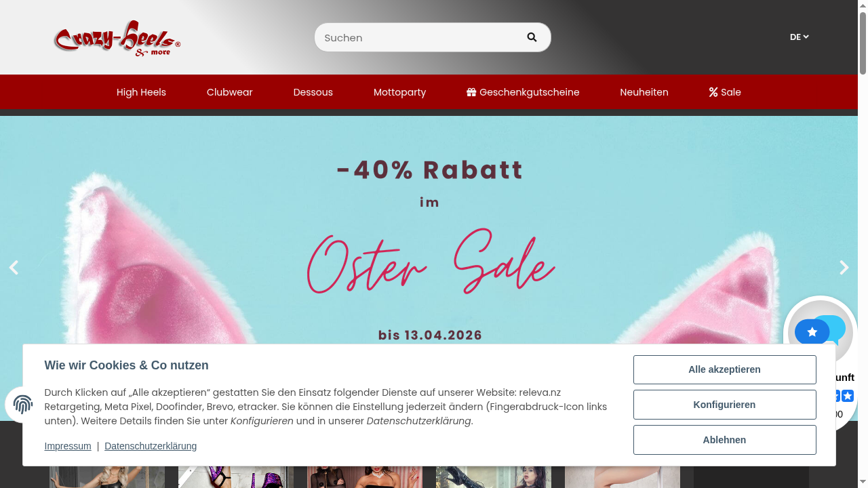Screen dimensions: 868x488
Task: Open the star review chat badge
Action: pyautogui.click(x=820, y=330)
